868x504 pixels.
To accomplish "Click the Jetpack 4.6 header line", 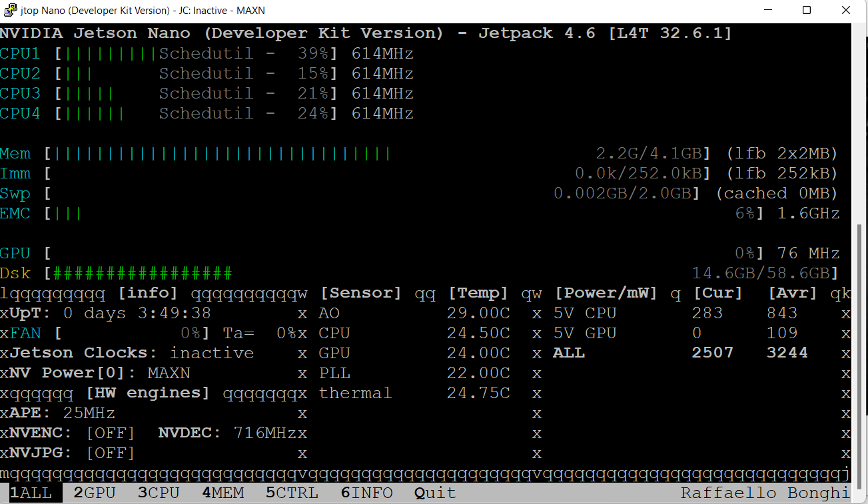I will click(x=366, y=34).
